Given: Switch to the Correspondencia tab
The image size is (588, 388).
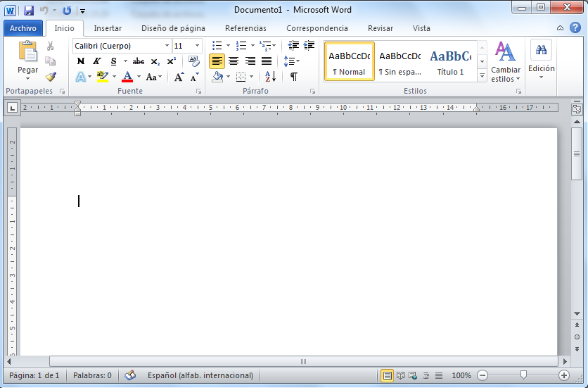Looking at the screenshot, I should coord(317,28).
